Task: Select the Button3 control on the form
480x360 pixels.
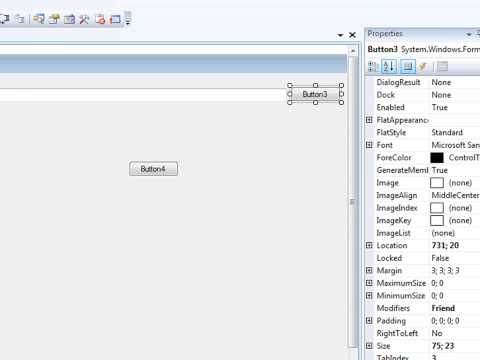Action: click(315, 94)
